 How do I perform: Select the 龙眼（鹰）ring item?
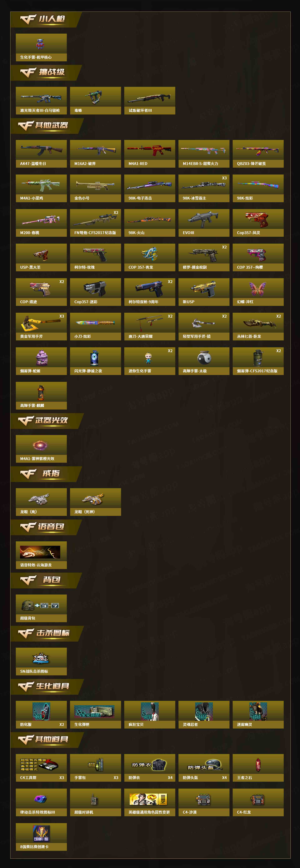coord(41,502)
